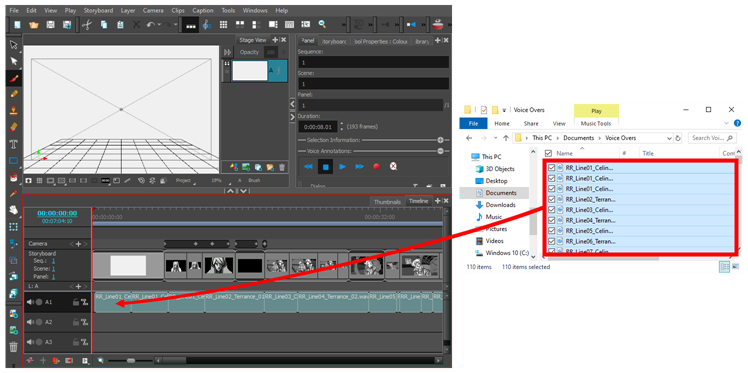Select the Eraser tool in left toolbar
The width and height of the screenshot is (748, 373).
[x=13, y=127]
